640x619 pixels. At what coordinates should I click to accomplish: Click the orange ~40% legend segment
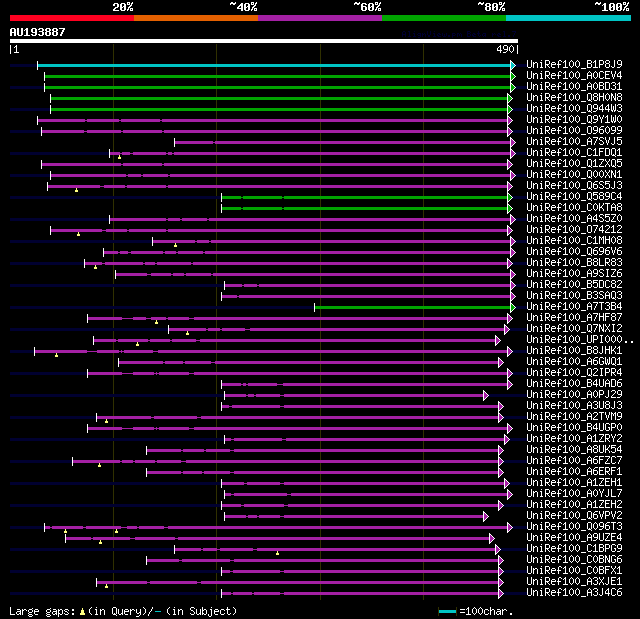pos(196,18)
